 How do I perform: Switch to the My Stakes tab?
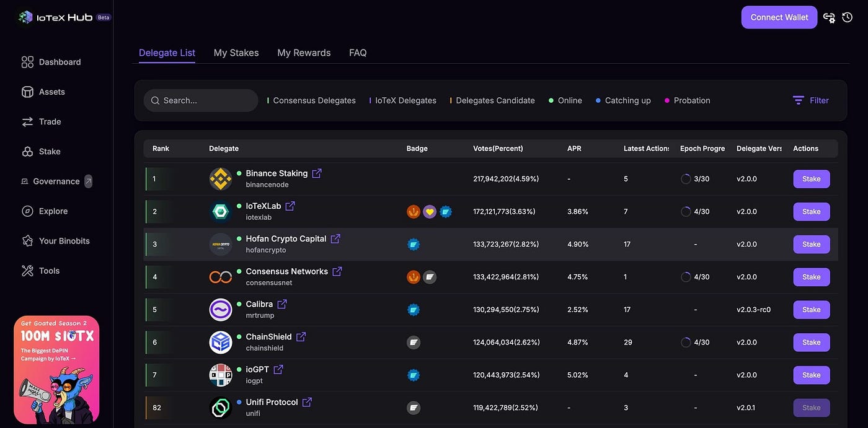tap(236, 53)
